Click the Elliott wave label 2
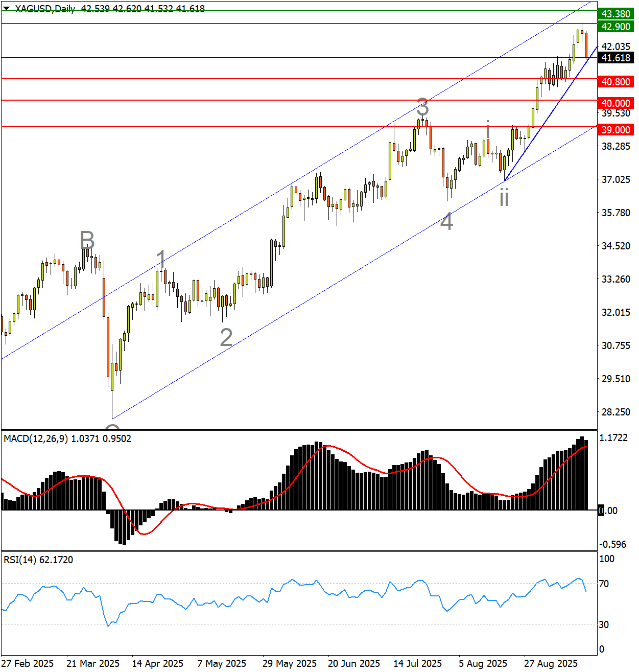This screenshot has width=639, height=672. pyautogui.click(x=226, y=338)
